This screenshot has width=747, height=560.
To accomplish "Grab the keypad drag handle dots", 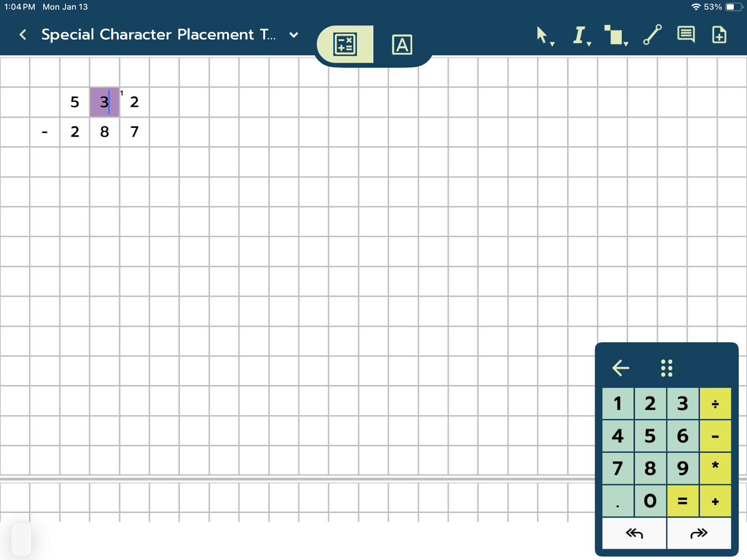I will [x=667, y=368].
